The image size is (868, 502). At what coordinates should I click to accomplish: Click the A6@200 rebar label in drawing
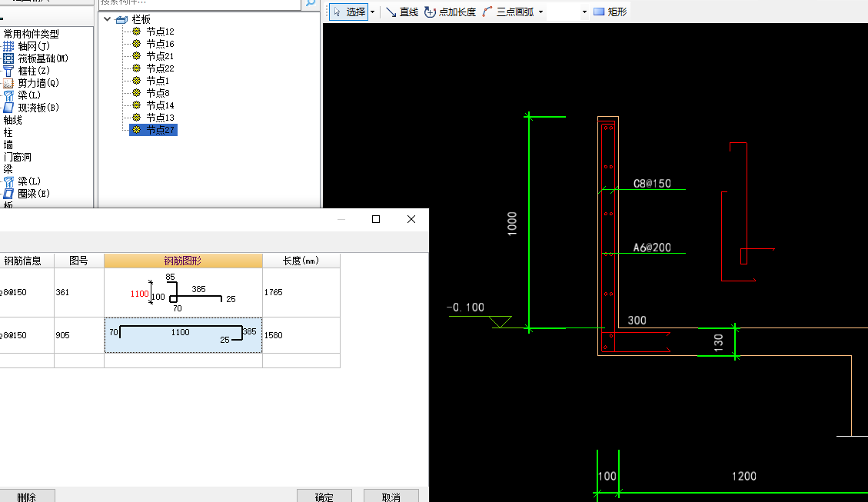pyautogui.click(x=652, y=248)
